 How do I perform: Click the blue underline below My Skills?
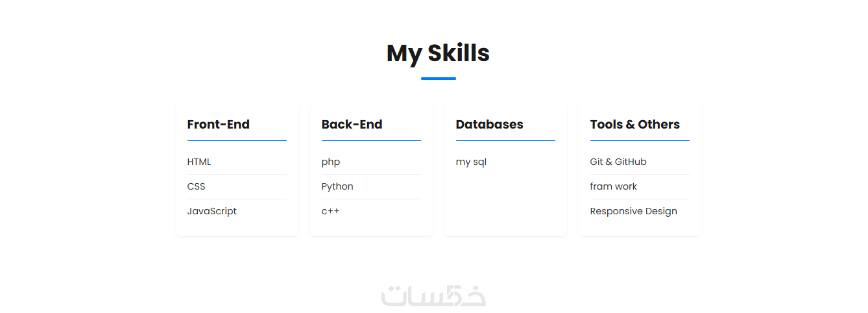[x=438, y=79]
